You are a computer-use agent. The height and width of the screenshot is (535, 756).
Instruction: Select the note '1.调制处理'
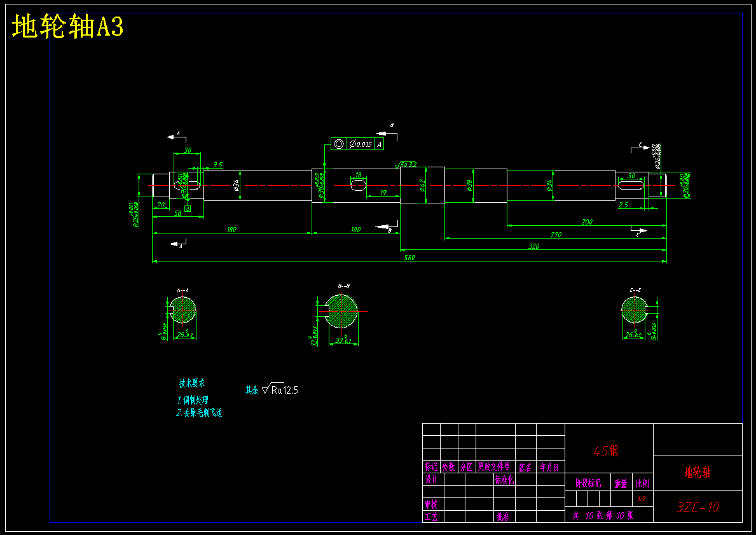point(193,400)
